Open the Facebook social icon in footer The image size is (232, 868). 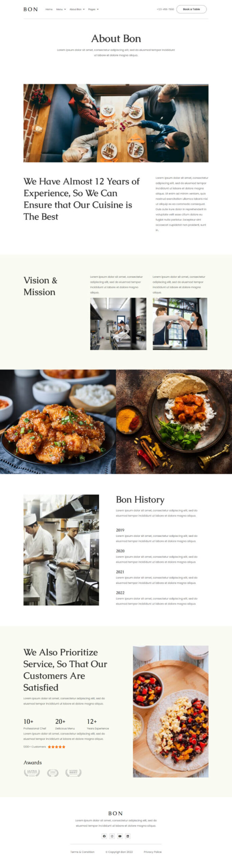click(104, 836)
